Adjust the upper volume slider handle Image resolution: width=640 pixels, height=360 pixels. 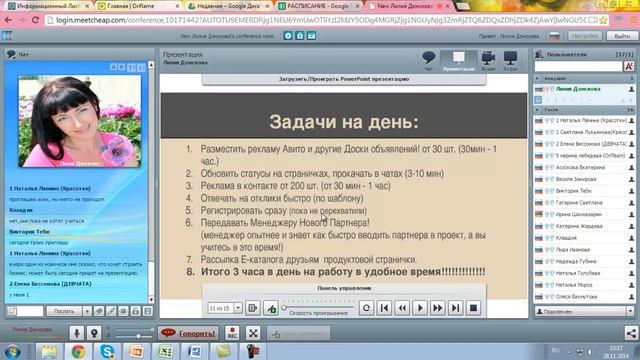pos(152,329)
